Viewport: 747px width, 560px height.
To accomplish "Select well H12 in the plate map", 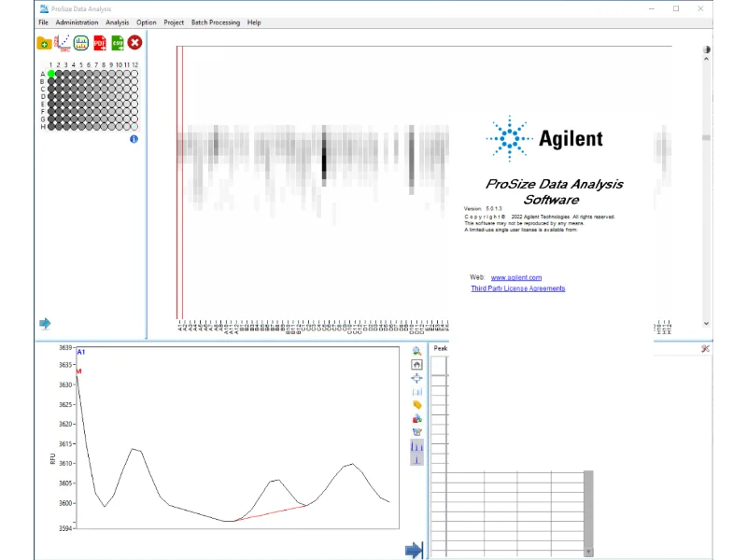I will click(134, 127).
